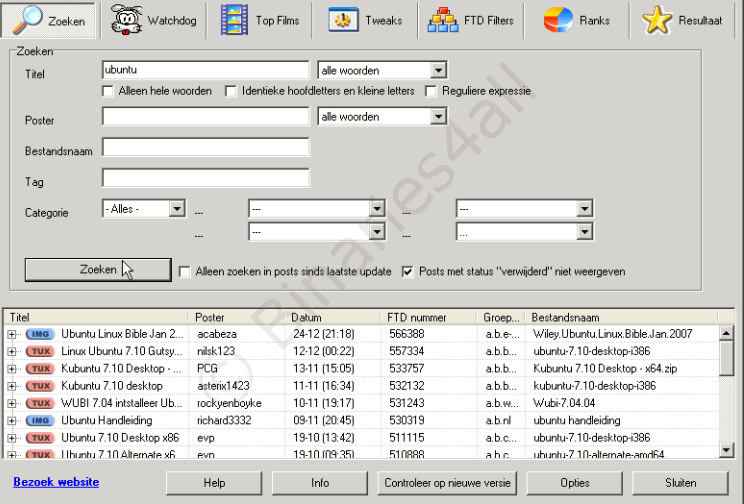Click results list scroll down arrow
Image resolution: width=744 pixels, height=504 pixels.
(726, 449)
